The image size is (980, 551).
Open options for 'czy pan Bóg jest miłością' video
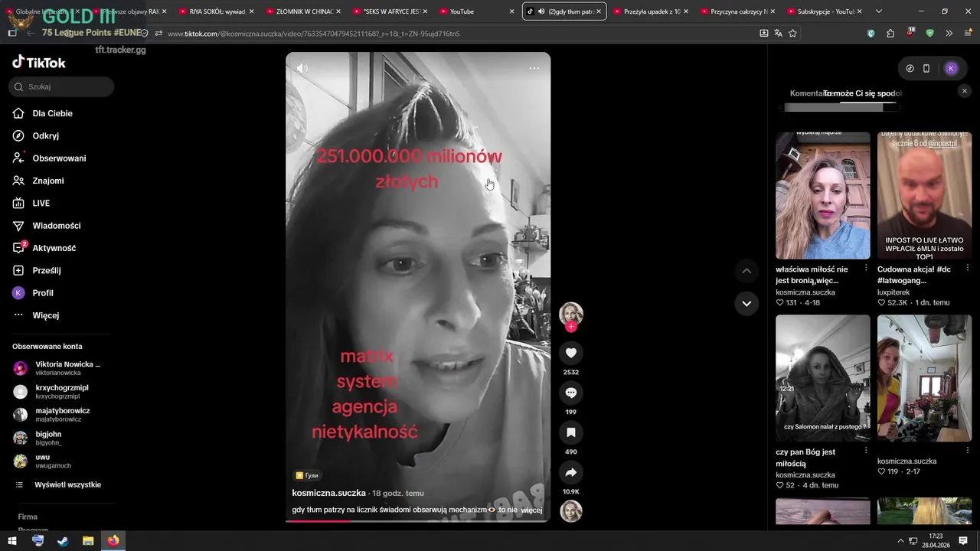(866, 451)
